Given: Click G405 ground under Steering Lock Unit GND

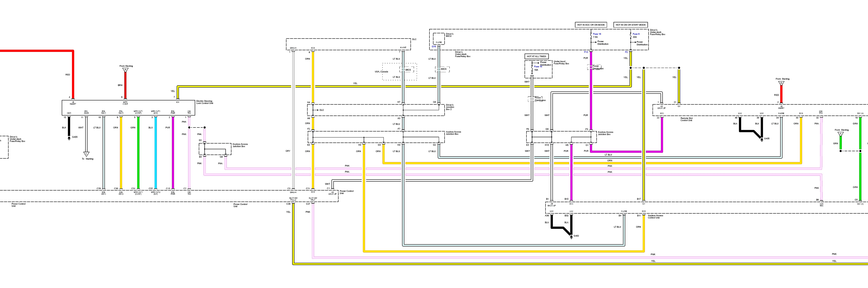Looking at the screenshot, I should click(x=69, y=138).
